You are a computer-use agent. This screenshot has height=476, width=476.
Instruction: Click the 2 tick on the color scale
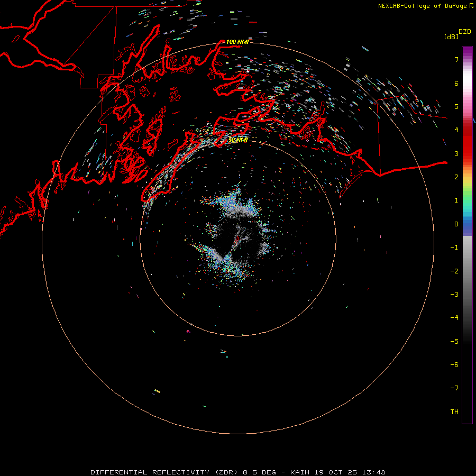pos(456,177)
